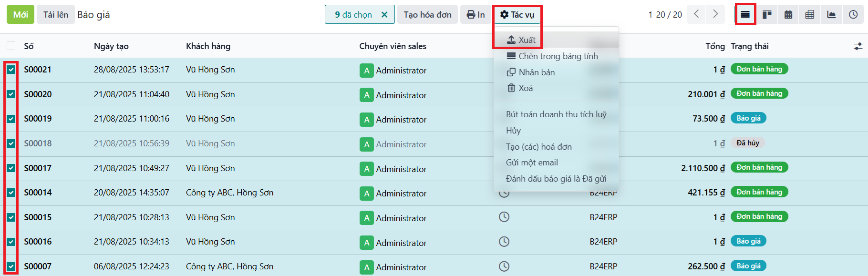Uncheck the S00021 row checkbox
This screenshot has width=868, height=276.
[x=11, y=70]
